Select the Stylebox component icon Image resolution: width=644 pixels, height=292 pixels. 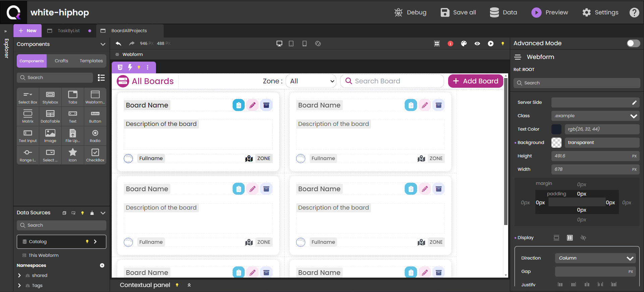(50, 97)
